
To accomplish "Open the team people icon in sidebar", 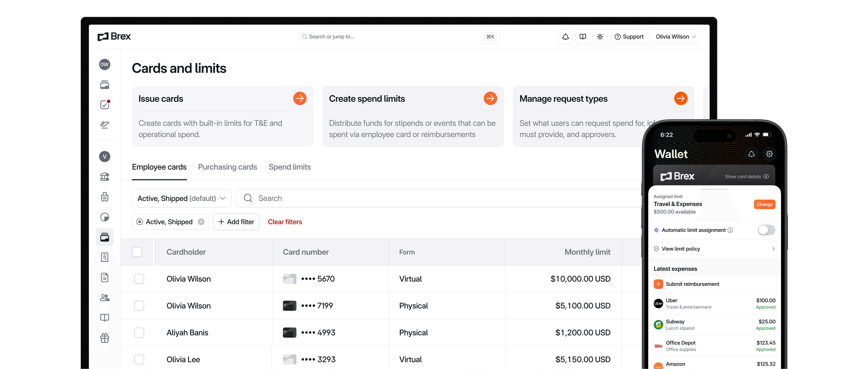I will [x=105, y=298].
